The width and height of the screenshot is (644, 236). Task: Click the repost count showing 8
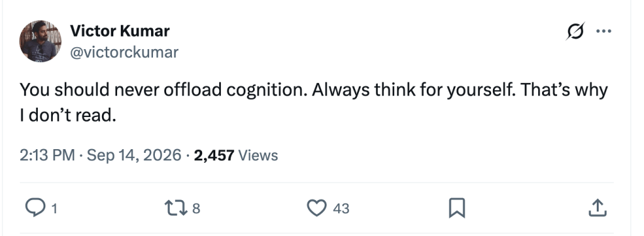(x=196, y=209)
